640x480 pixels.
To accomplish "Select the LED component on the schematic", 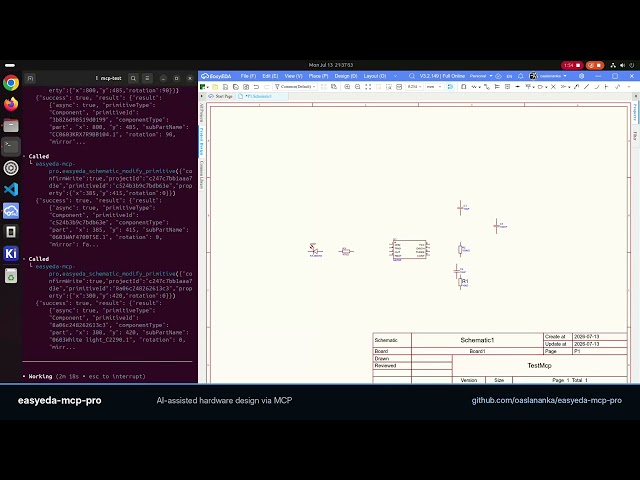I will (x=315, y=250).
